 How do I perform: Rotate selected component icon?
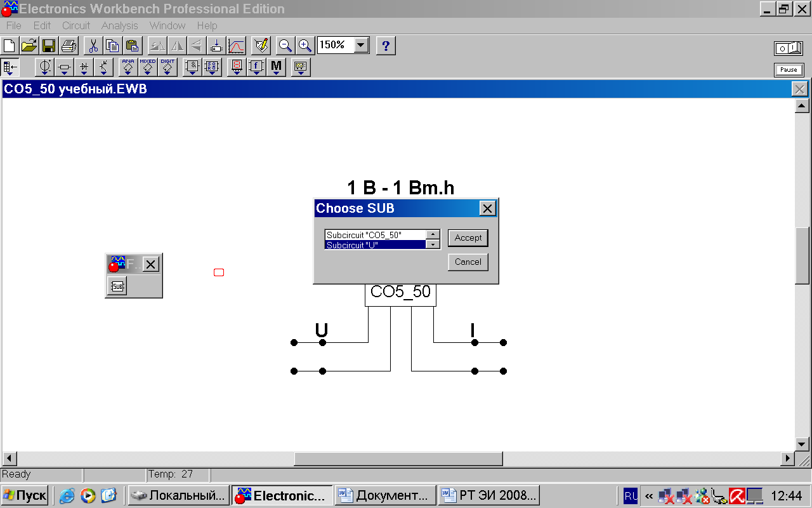[x=158, y=46]
